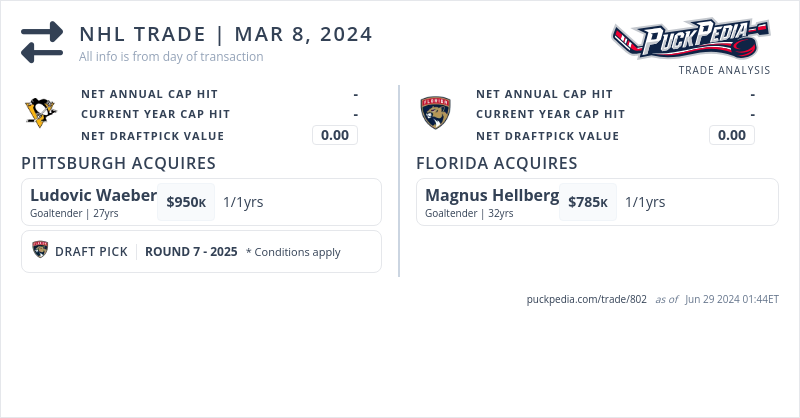Click the Florida Acquires heading
The width and height of the screenshot is (800, 418).
(x=496, y=163)
